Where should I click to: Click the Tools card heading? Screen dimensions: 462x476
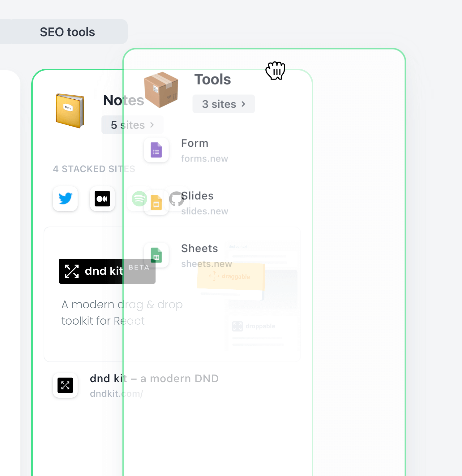pos(213,79)
